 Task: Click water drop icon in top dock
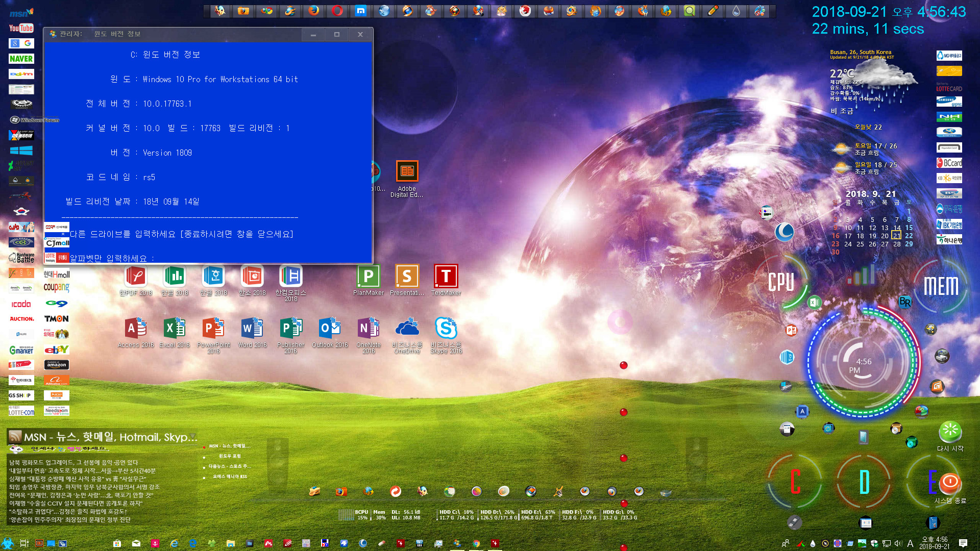pyautogui.click(x=736, y=11)
